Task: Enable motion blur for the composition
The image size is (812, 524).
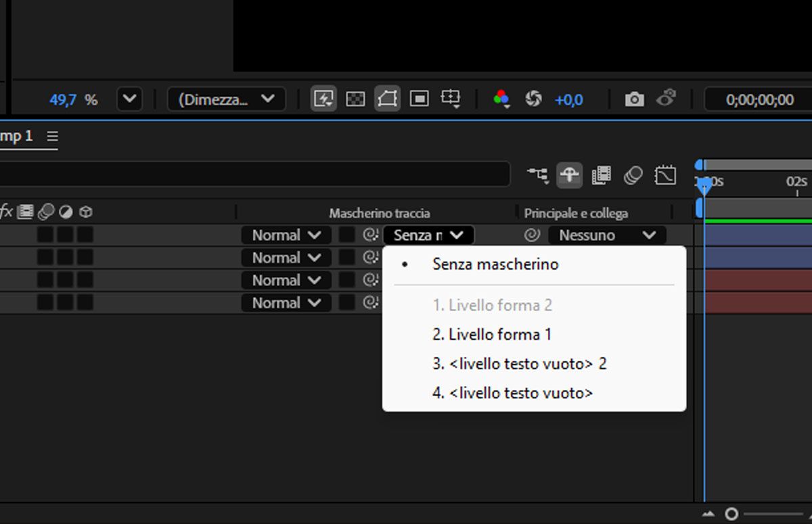Action: pyautogui.click(x=633, y=176)
